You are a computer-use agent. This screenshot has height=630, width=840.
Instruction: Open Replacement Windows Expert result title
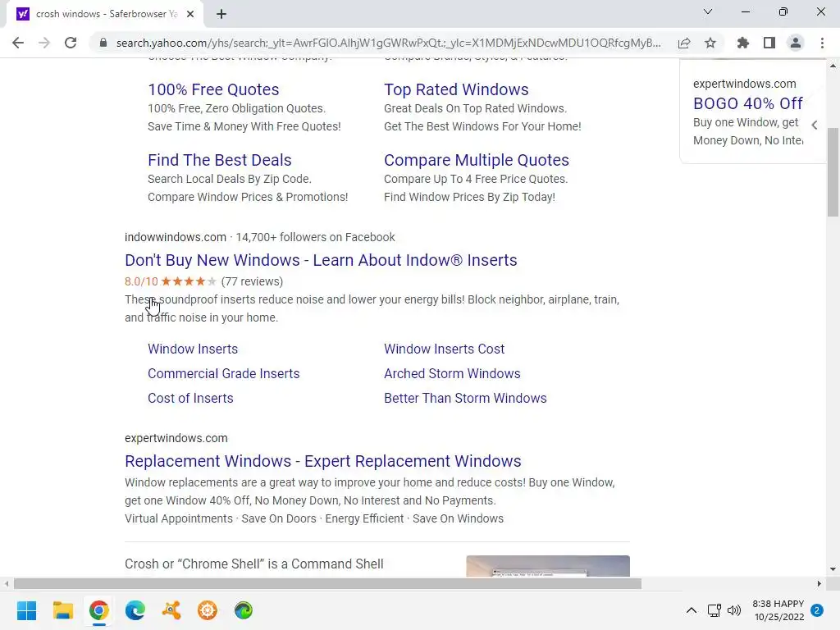pyautogui.click(x=323, y=461)
